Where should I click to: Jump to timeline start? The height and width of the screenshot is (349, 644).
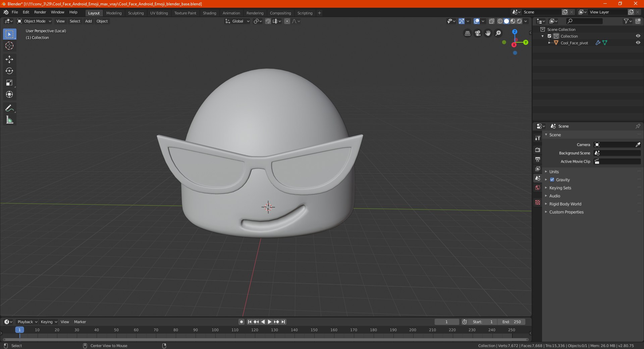(x=250, y=322)
